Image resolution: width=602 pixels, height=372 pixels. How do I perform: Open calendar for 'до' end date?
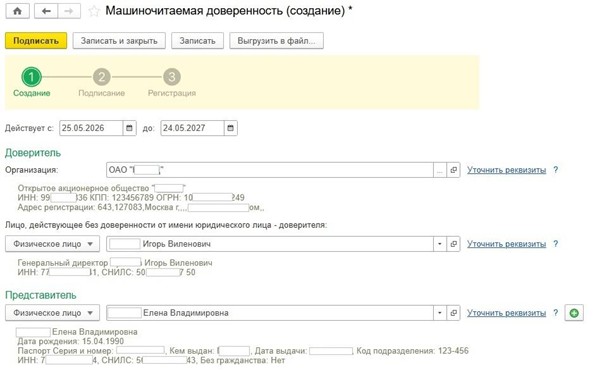click(230, 128)
